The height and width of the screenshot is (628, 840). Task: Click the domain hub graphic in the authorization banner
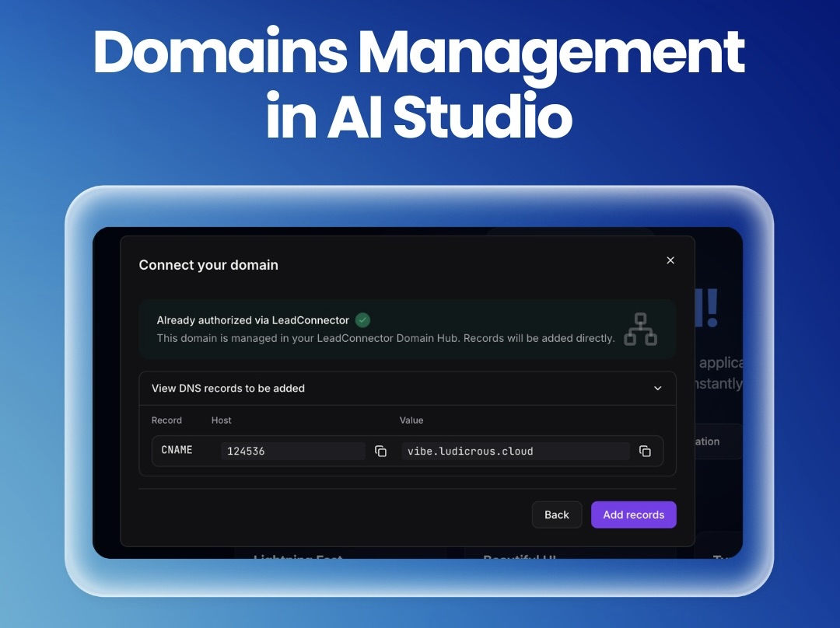(642, 330)
